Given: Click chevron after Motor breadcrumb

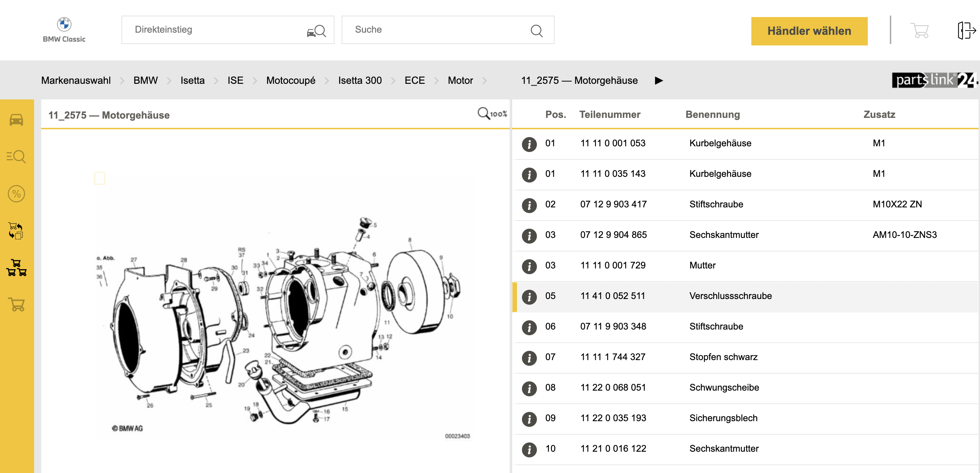Looking at the screenshot, I should 484,80.
